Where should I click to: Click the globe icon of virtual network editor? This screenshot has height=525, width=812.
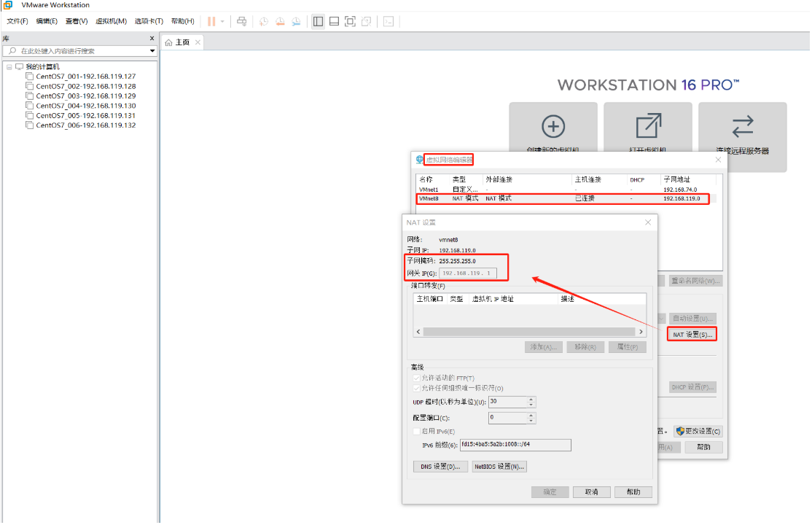point(419,160)
